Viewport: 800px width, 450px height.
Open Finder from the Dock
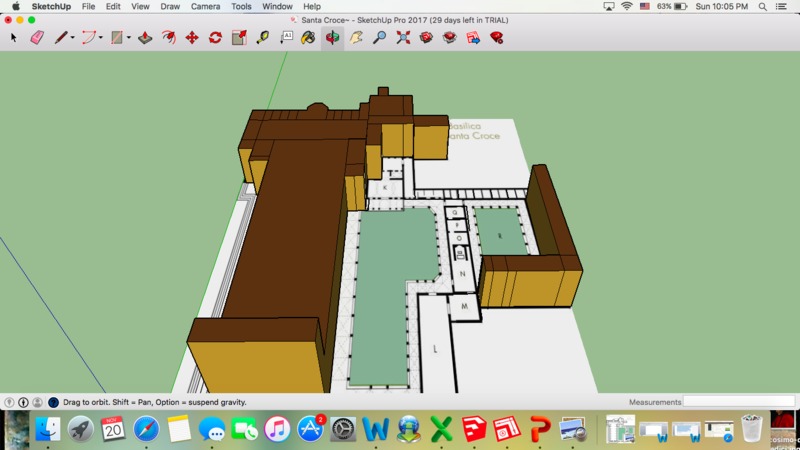(x=48, y=428)
